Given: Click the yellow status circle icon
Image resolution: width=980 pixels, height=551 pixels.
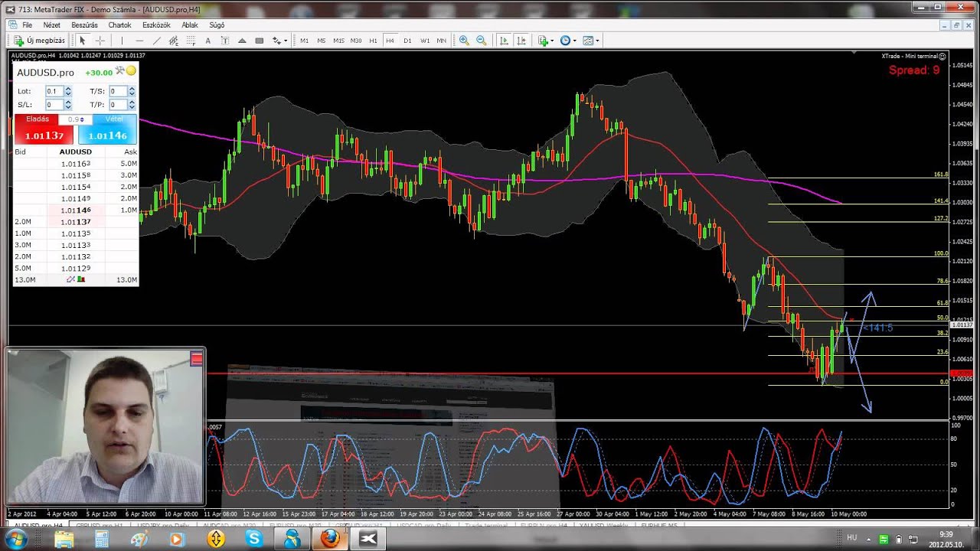Looking at the screenshot, I should coord(131,71).
